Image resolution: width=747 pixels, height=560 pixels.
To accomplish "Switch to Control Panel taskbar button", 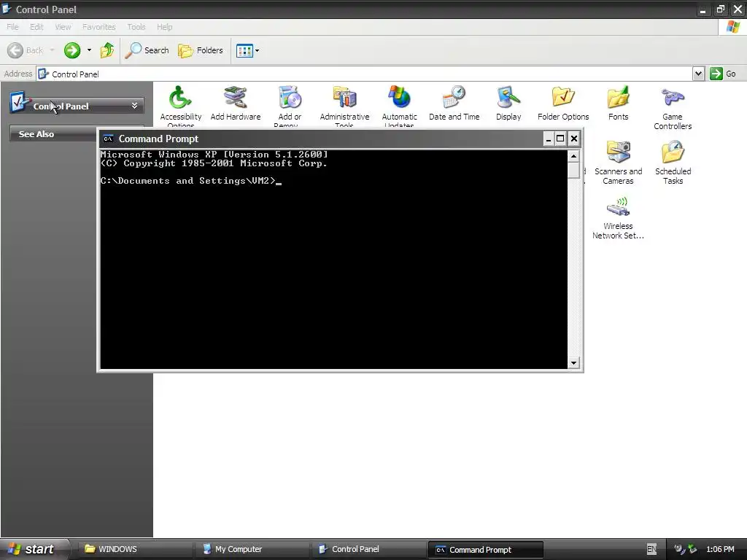I will pos(370,549).
